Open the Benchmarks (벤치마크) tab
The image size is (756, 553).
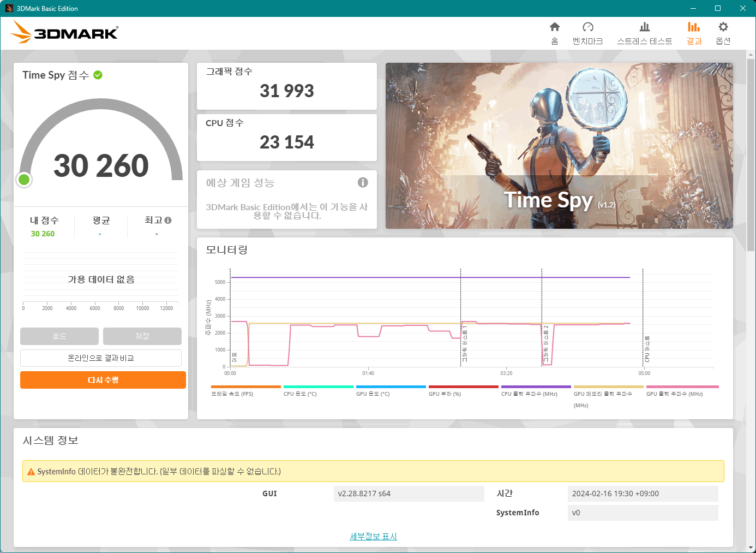pyautogui.click(x=587, y=33)
